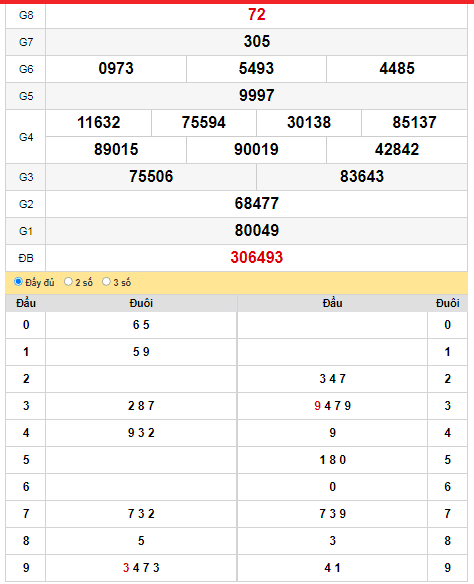The height and width of the screenshot is (584, 474).
Task: Click the special prize number 306493
Action: (x=257, y=257)
